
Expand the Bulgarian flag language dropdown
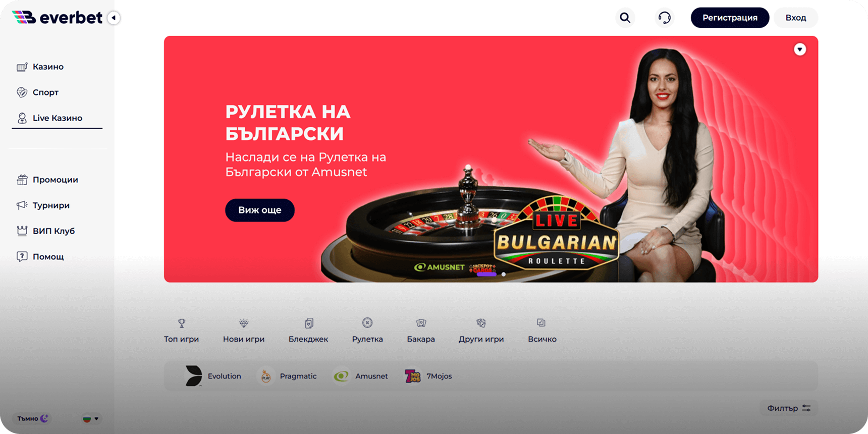coord(91,418)
